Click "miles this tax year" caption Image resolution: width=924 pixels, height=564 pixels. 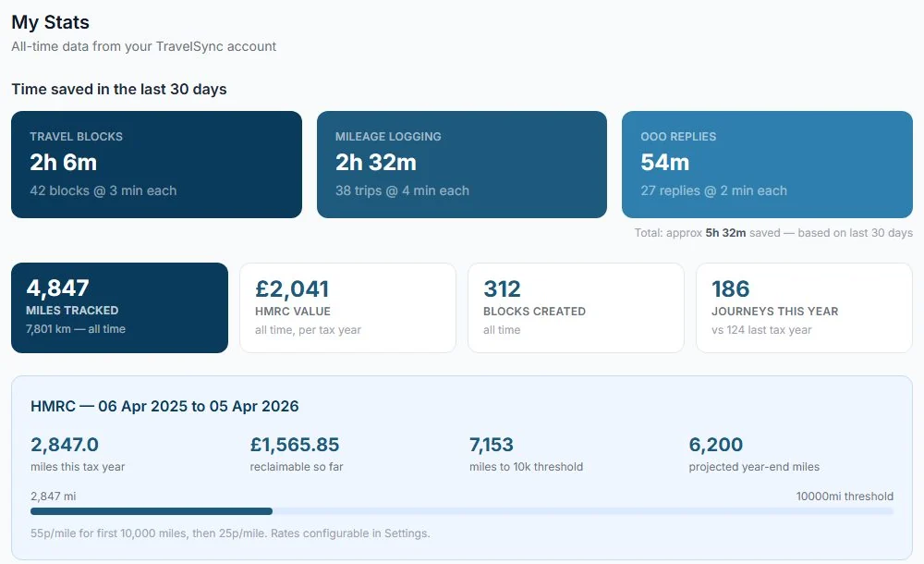coord(78,467)
